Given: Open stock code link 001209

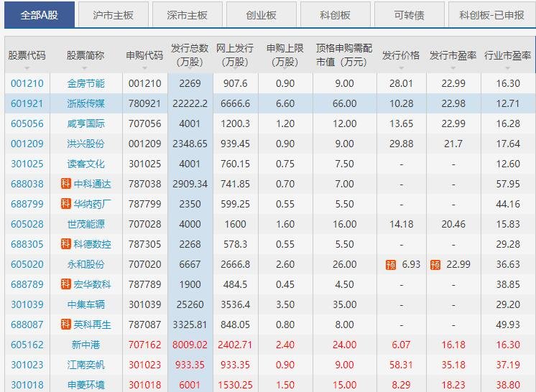Looking at the screenshot, I should tap(27, 144).
